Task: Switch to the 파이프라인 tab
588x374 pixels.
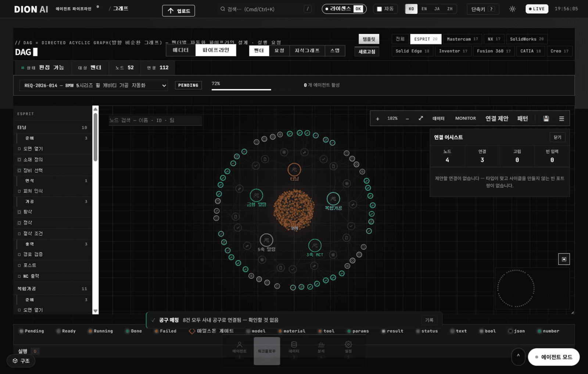Action: click(216, 50)
